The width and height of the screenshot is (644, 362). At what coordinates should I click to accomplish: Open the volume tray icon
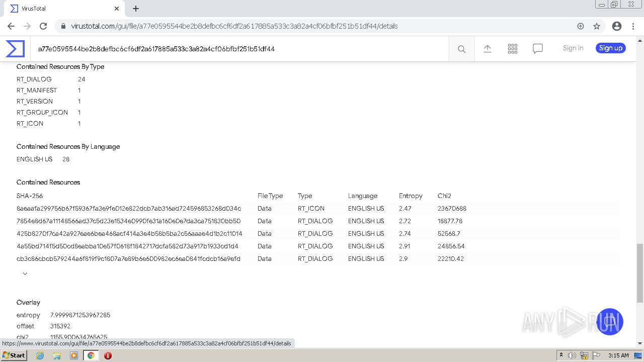point(572,355)
